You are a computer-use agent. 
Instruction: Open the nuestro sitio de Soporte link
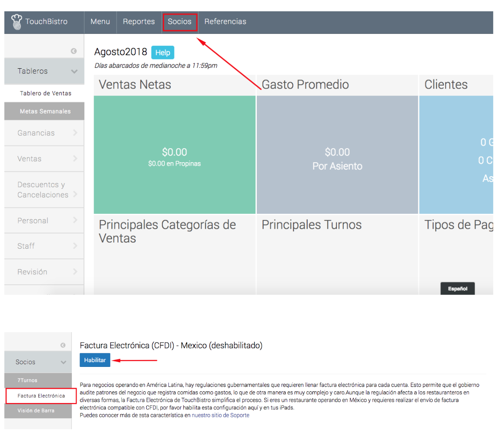(x=220, y=415)
